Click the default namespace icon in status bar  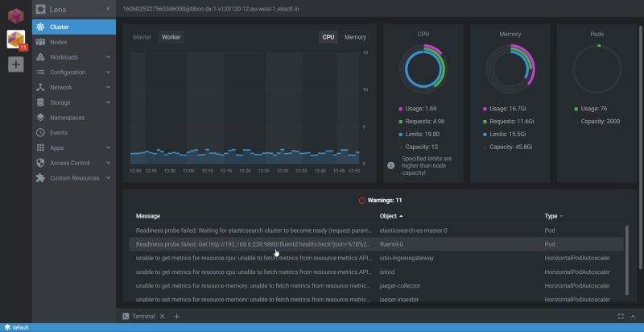7,327
